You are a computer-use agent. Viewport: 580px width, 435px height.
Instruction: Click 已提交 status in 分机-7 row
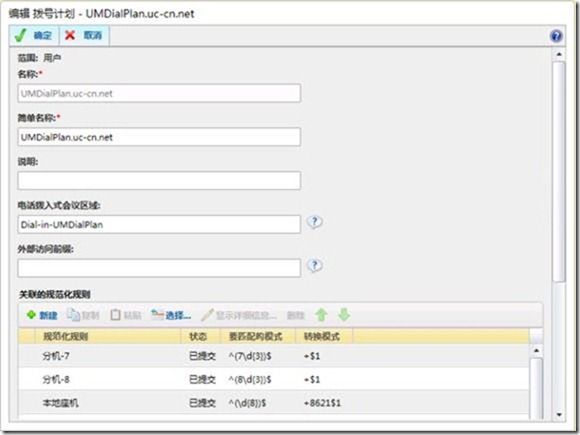tap(202, 356)
